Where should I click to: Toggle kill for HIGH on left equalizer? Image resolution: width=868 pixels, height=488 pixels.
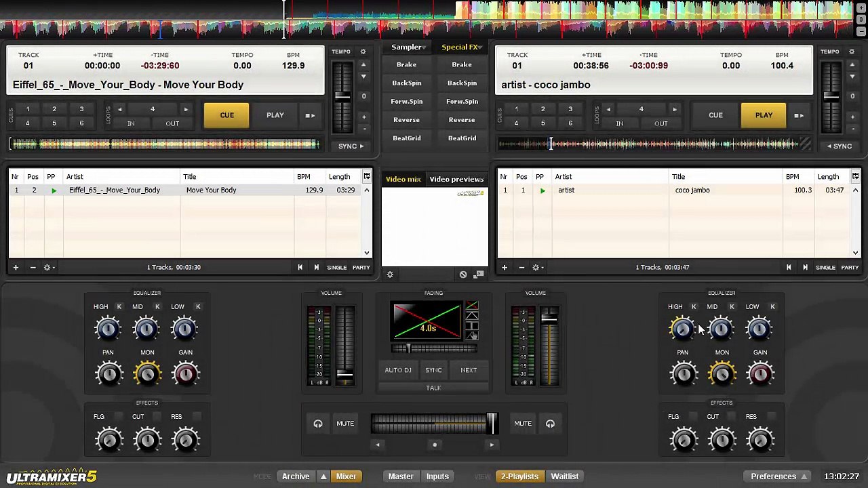point(119,307)
